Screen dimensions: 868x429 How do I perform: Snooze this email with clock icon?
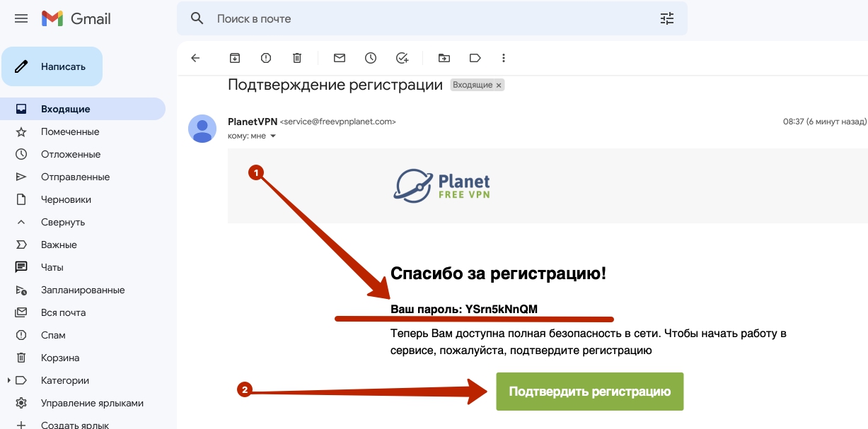371,58
